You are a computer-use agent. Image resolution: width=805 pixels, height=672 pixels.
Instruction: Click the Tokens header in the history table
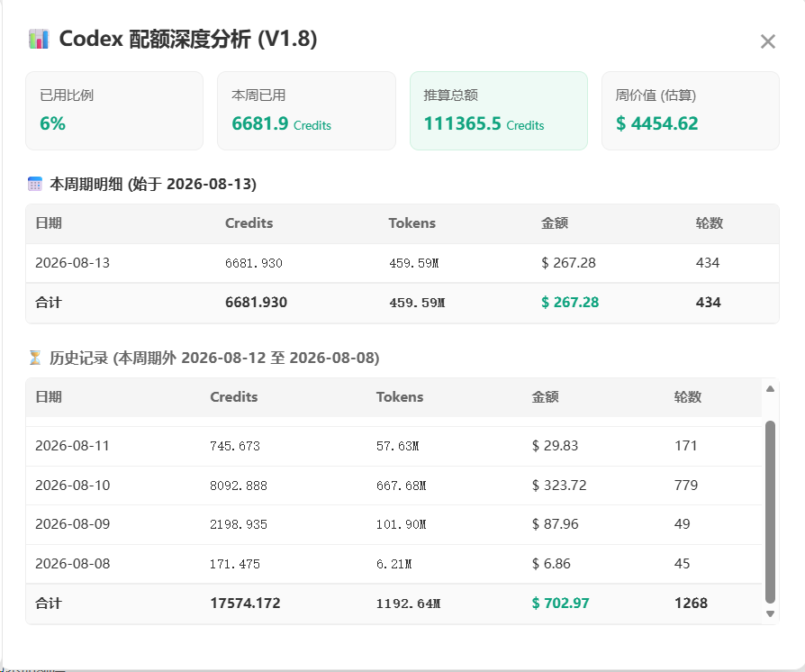[400, 396]
